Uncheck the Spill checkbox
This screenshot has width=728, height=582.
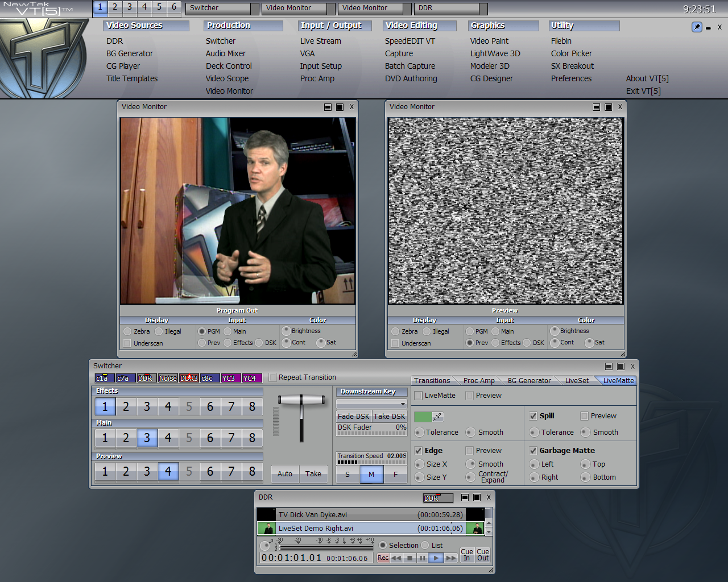tap(533, 416)
